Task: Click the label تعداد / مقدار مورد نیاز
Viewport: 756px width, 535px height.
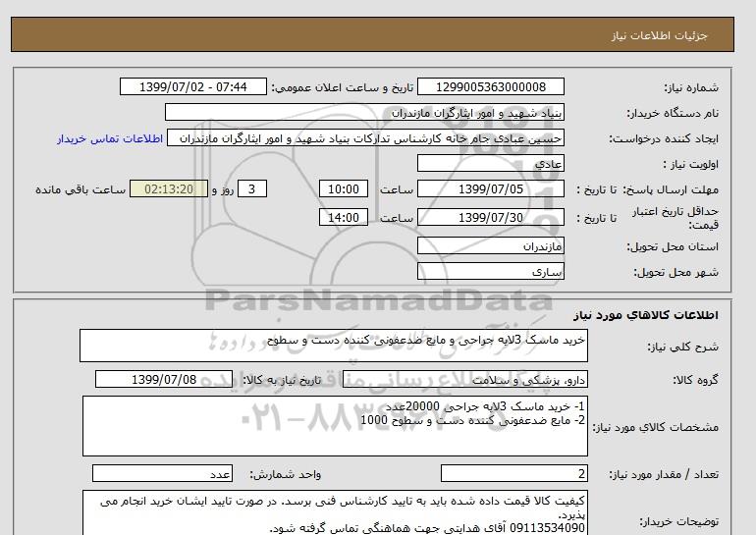Action: coord(664,474)
